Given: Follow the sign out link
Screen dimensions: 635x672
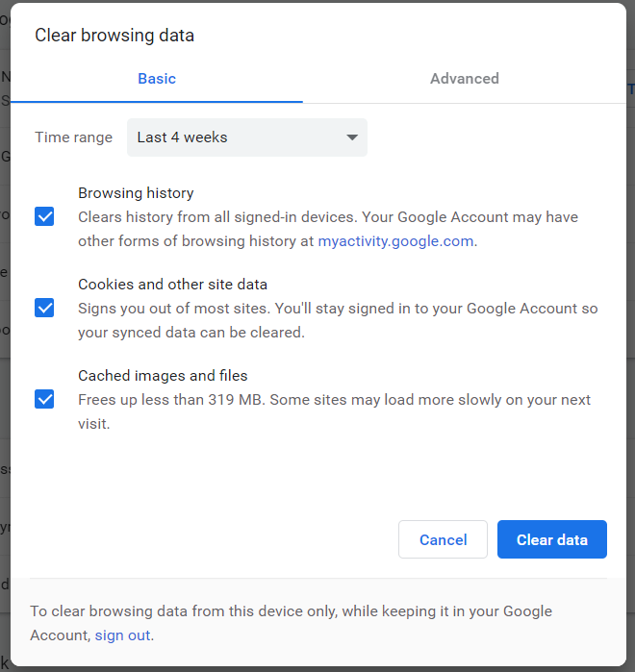Looking at the screenshot, I should [x=122, y=635].
